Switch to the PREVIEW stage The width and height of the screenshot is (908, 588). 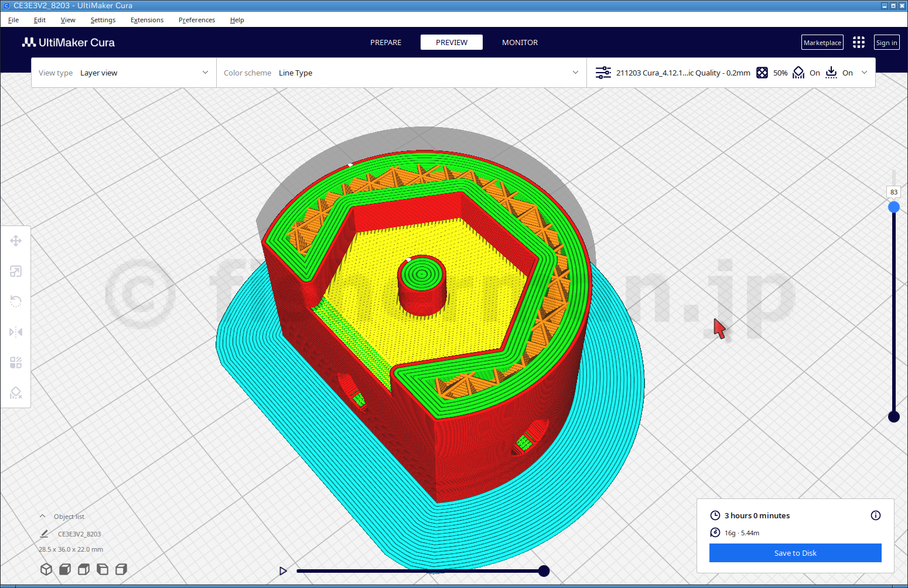(x=452, y=42)
